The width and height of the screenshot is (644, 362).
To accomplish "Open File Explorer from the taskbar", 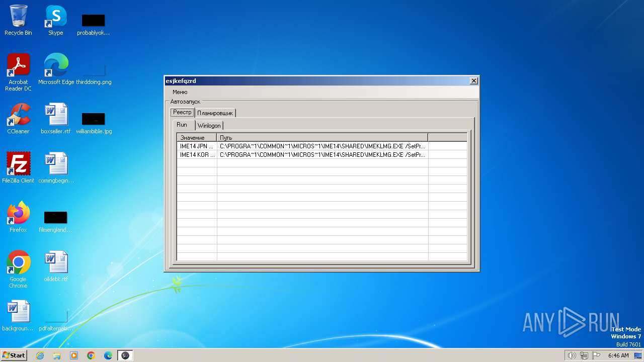I will click(57, 355).
